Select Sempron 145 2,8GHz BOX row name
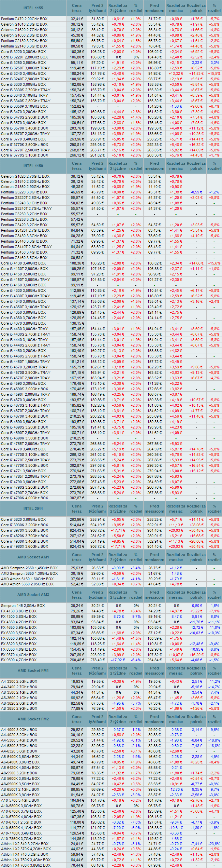 (x=23, y=606)
